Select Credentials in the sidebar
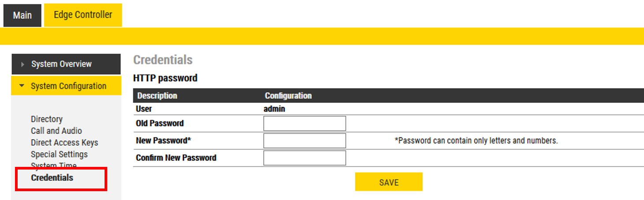Screen dimensions: 644x200 52,178
